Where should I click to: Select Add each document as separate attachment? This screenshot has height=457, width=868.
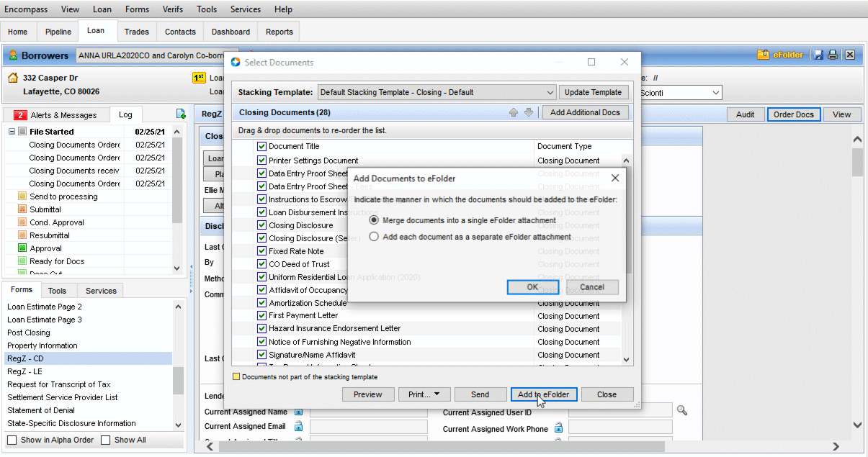[x=374, y=237]
